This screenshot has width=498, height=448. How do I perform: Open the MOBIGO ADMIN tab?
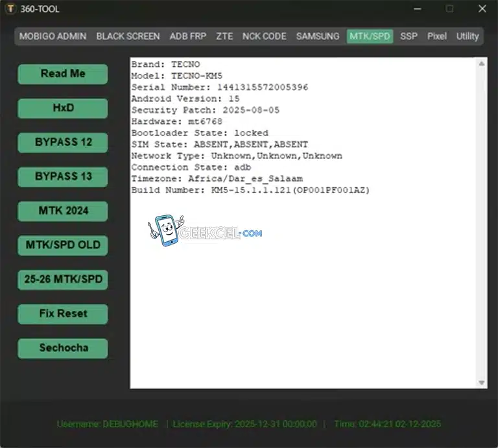click(x=53, y=36)
